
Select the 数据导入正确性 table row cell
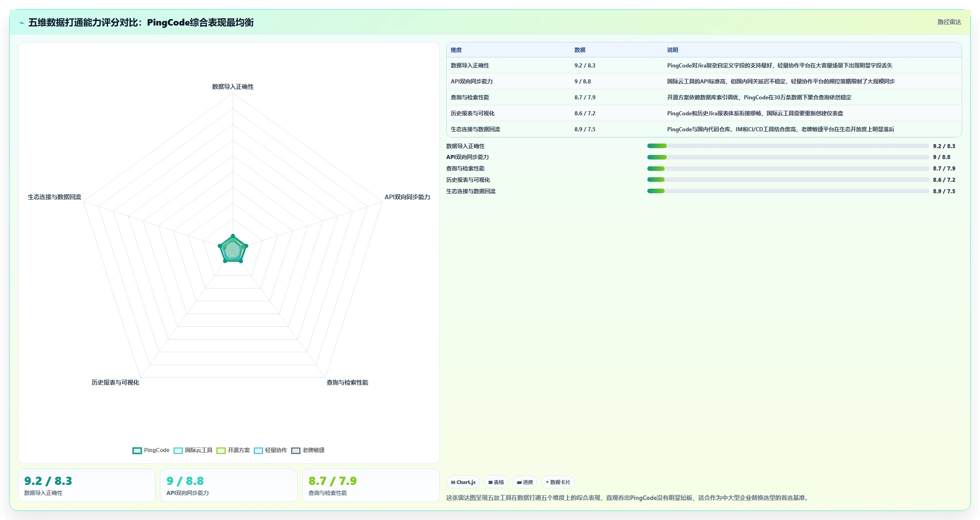pyautogui.click(x=470, y=66)
